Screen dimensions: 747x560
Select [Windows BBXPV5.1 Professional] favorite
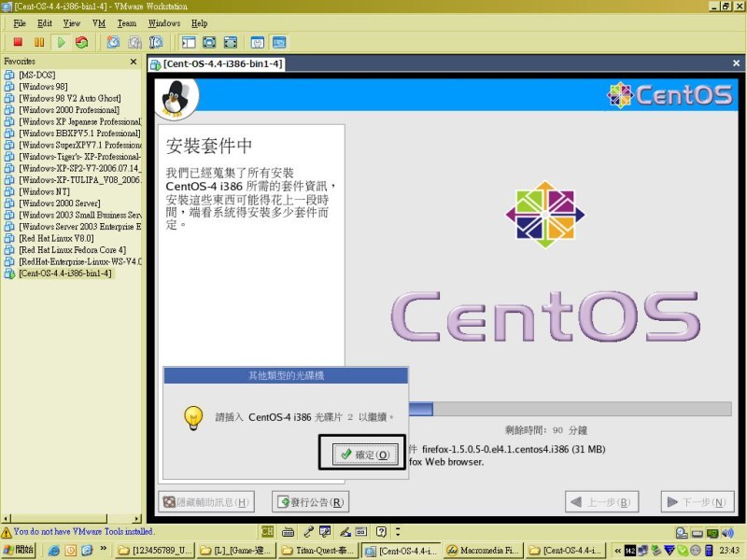pos(79,133)
